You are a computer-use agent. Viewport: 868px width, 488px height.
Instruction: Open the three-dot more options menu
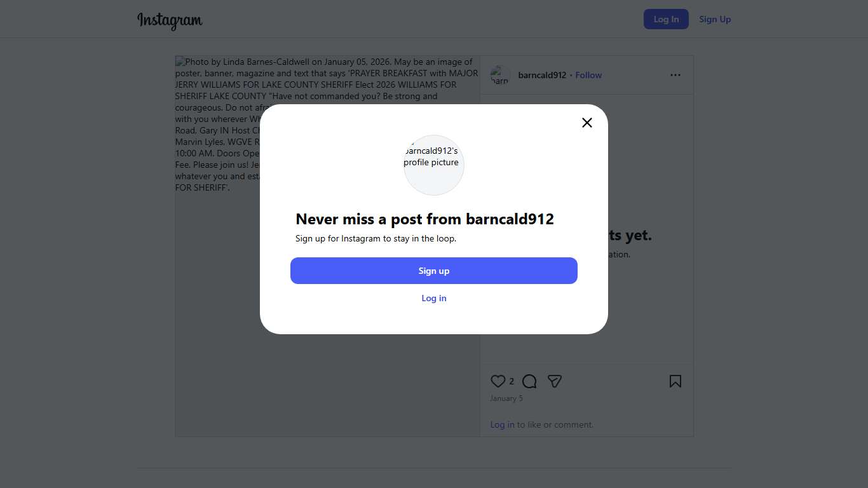[675, 75]
